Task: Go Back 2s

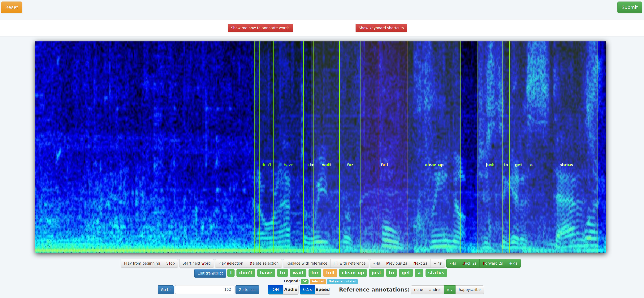Action: click(x=469, y=263)
